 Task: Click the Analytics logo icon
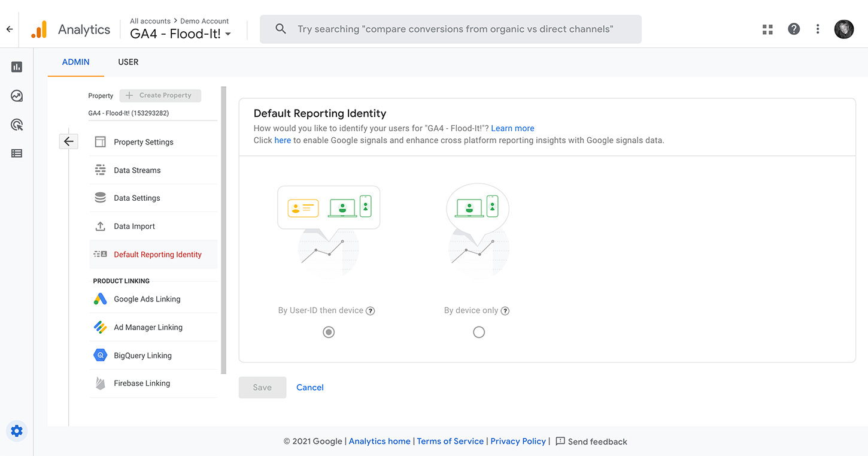click(x=39, y=29)
